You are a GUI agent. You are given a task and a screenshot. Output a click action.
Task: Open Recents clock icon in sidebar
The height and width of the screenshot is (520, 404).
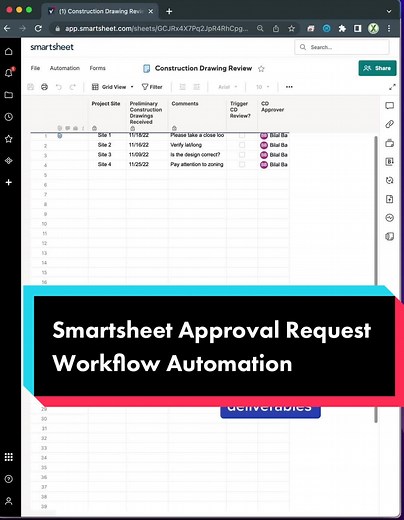tap(9, 117)
